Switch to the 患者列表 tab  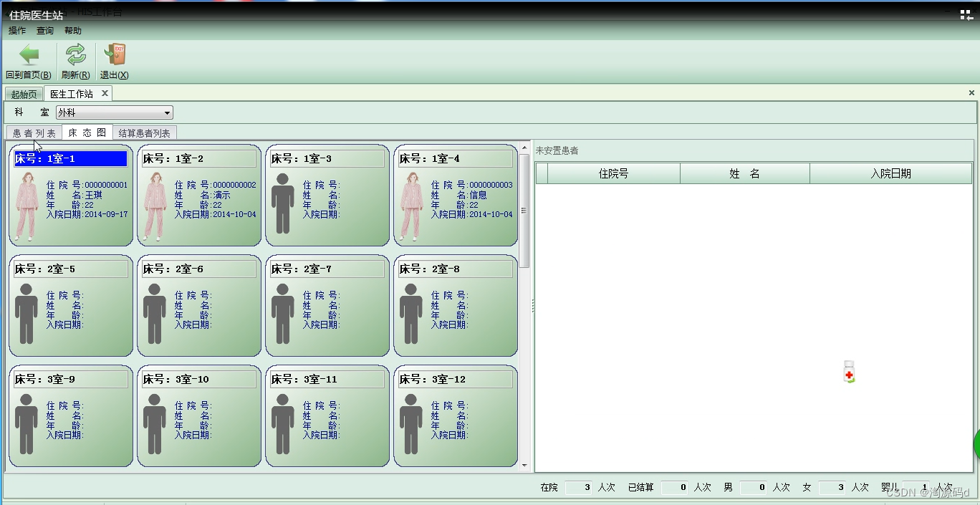click(34, 133)
